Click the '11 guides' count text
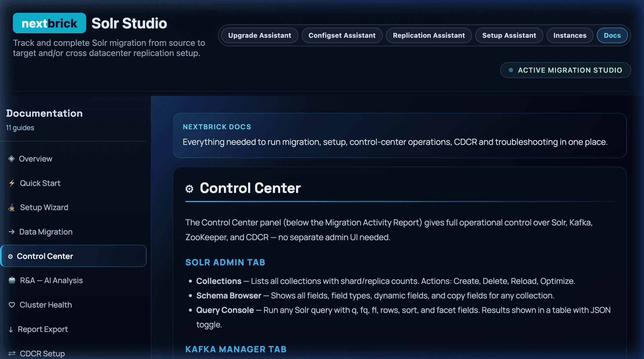The image size is (644, 359). 20,128
